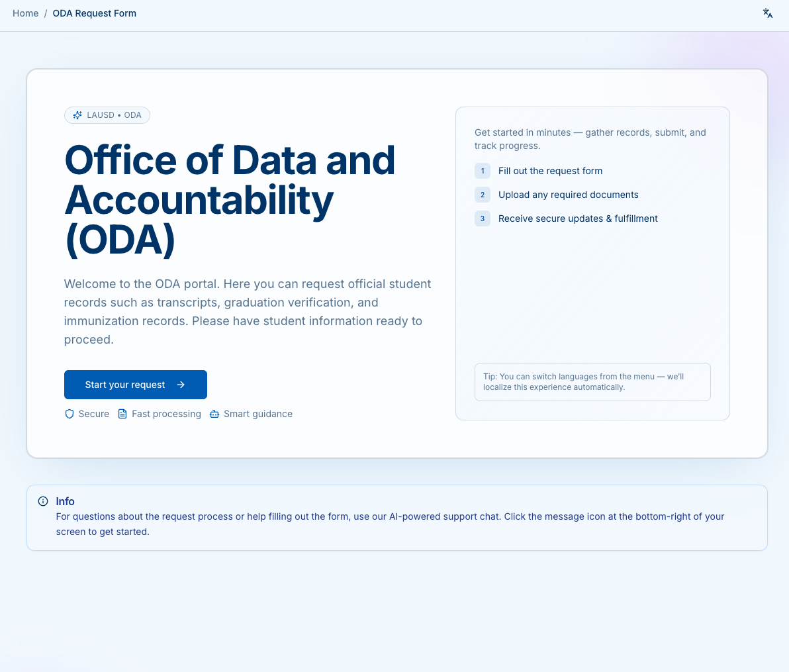Click the arrow inside the Start button
The width and height of the screenshot is (789, 672).
tap(180, 385)
